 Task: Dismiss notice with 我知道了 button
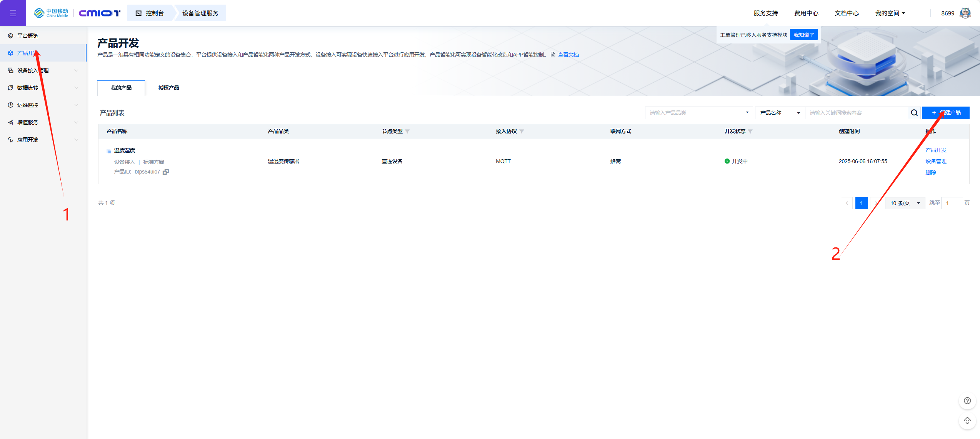(x=803, y=35)
